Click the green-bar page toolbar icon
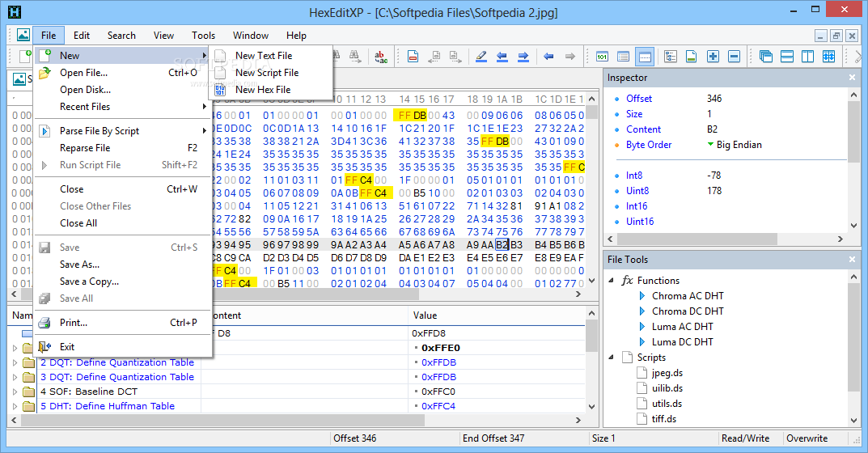This screenshot has width=868, height=453. (x=692, y=57)
